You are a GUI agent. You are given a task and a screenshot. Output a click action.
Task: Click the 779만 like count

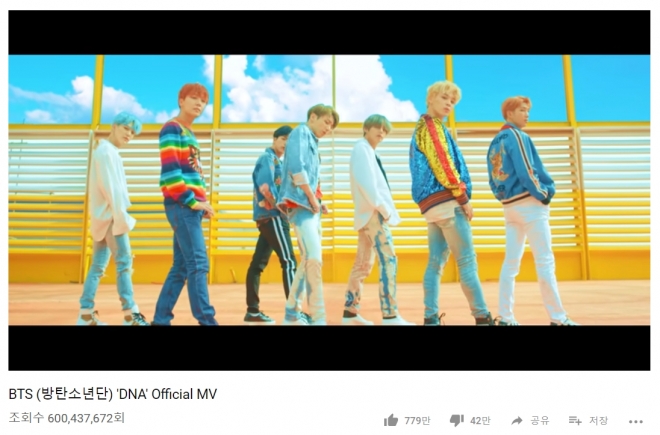418,420
